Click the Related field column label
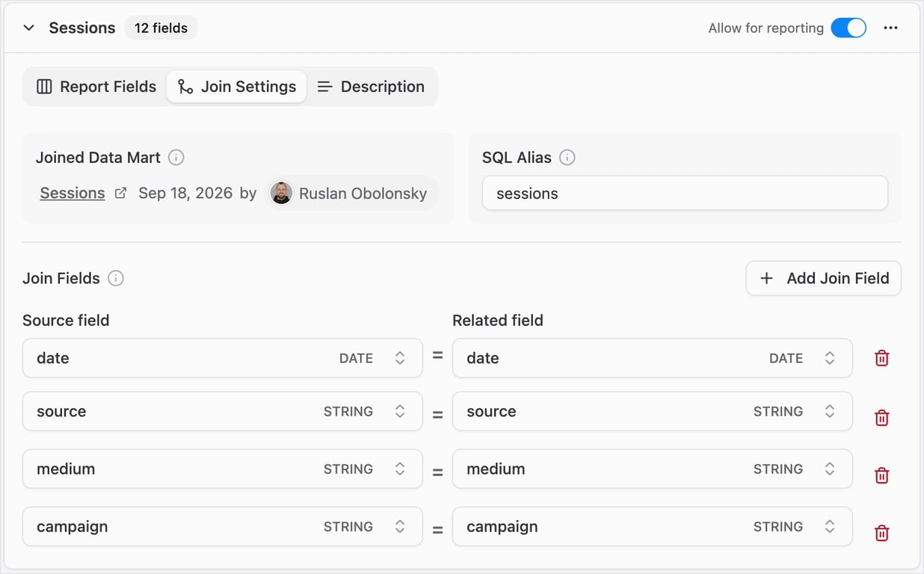Viewport: 924px width, 574px height. tap(498, 320)
